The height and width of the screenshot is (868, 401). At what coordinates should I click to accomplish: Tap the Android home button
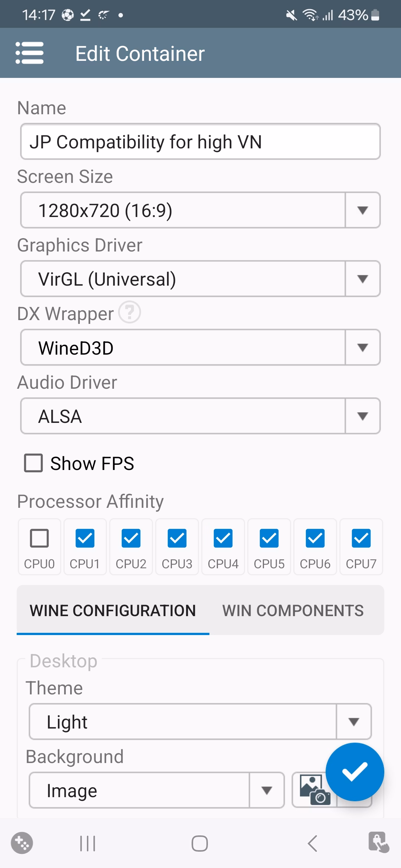[200, 844]
